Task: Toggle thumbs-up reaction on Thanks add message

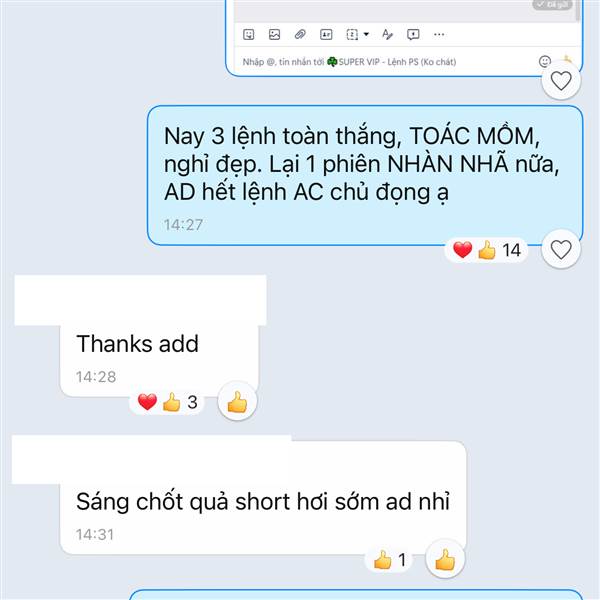Action: (x=237, y=401)
